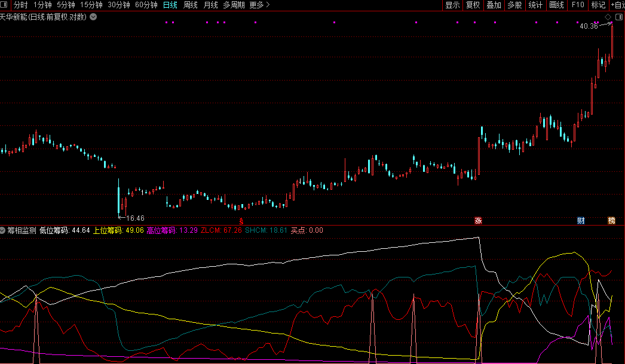Click the left panel toggle icon
Screen dimensions: 625x364
tap(5, 5)
